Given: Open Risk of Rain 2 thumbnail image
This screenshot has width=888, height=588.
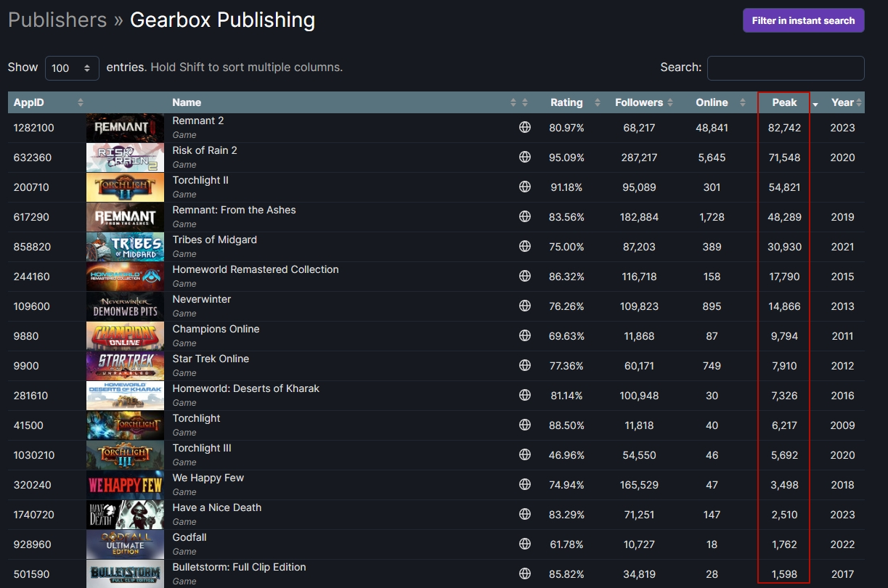Looking at the screenshot, I should click(125, 158).
